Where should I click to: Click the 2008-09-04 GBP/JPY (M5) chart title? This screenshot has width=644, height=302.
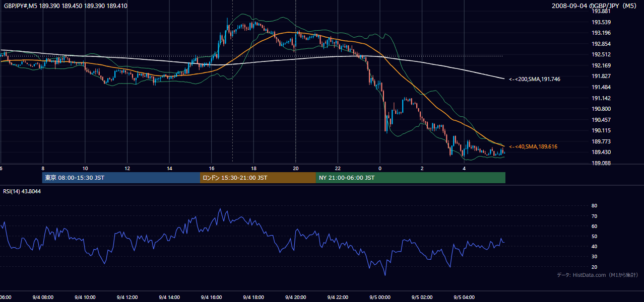[x=595, y=6]
